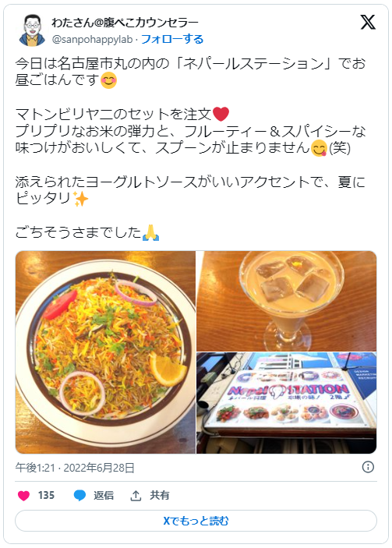Click the tweet text about ネパールステーション
392x548 pixels.
(x=190, y=72)
